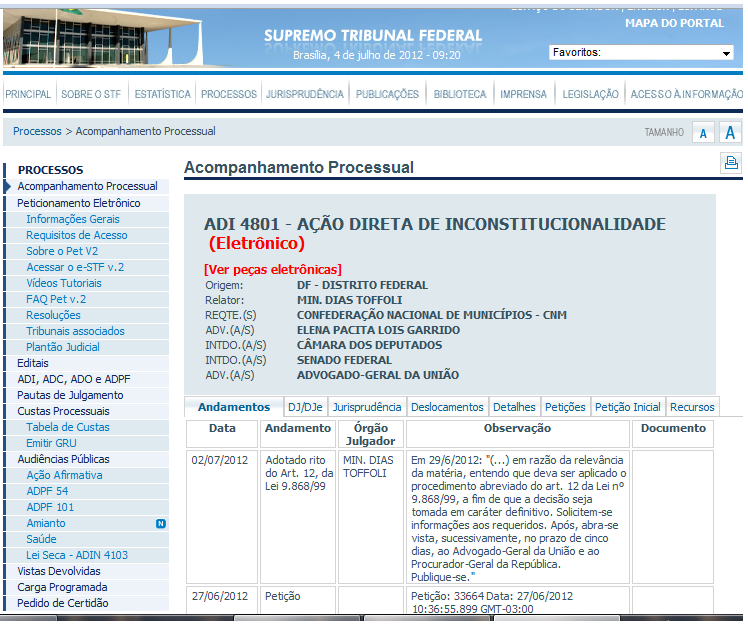Open MAPA DO PORTAL link
The height and width of the screenshot is (628, 748).
pyautogui.click(x=674, y=23)
